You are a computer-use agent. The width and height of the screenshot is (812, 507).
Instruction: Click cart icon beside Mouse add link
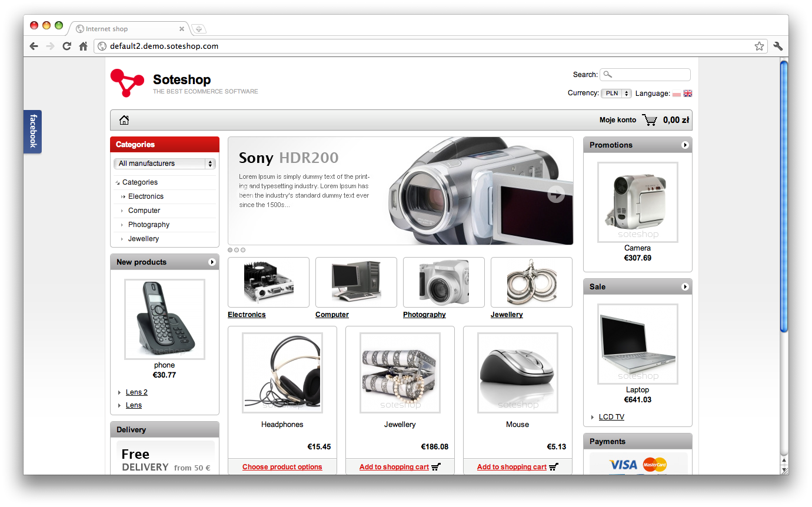(x=554, y=467)
